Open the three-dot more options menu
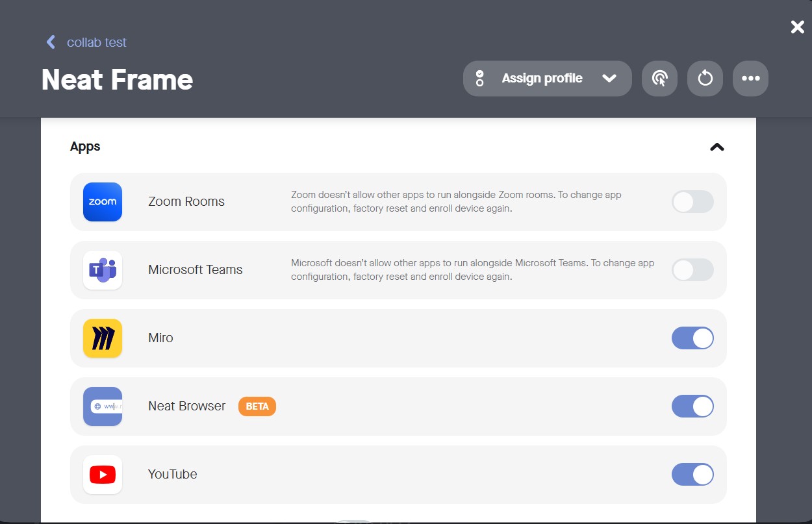812x524 pixels. (750, 79)
